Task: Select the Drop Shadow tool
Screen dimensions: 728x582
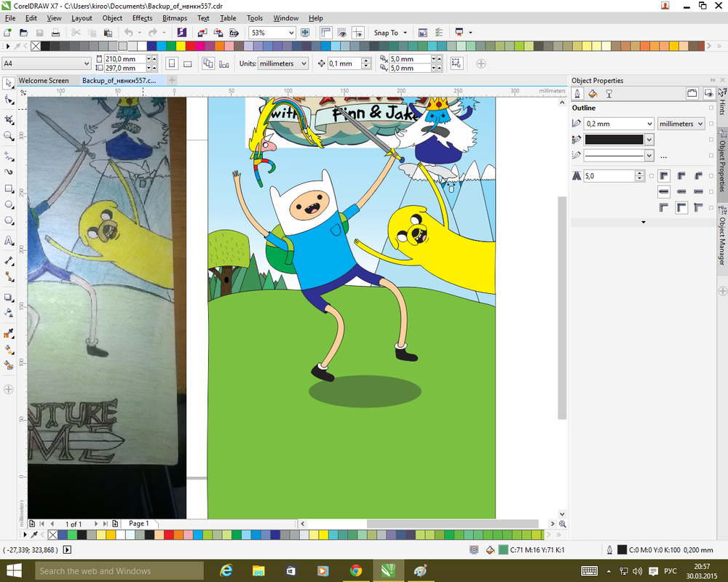Action: [x=8, y=297]
